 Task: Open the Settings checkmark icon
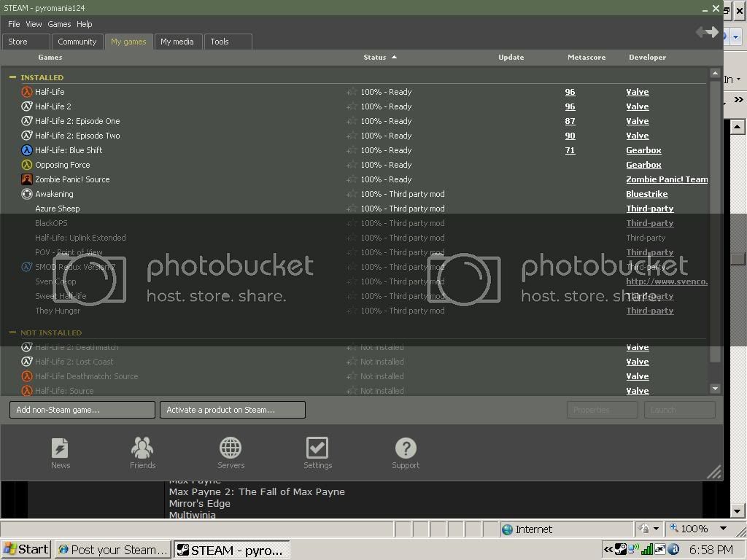[x=317, y=448]
